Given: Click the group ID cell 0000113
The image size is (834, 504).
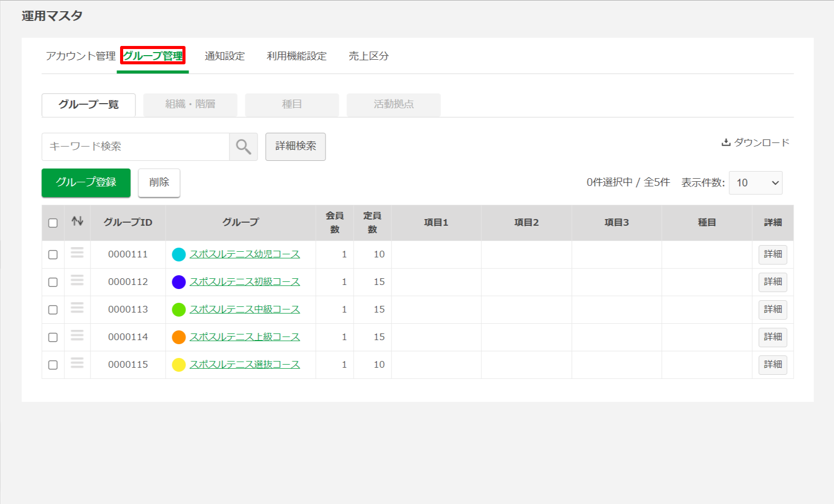Looking at the screenshot, I should tap(128, 309).
